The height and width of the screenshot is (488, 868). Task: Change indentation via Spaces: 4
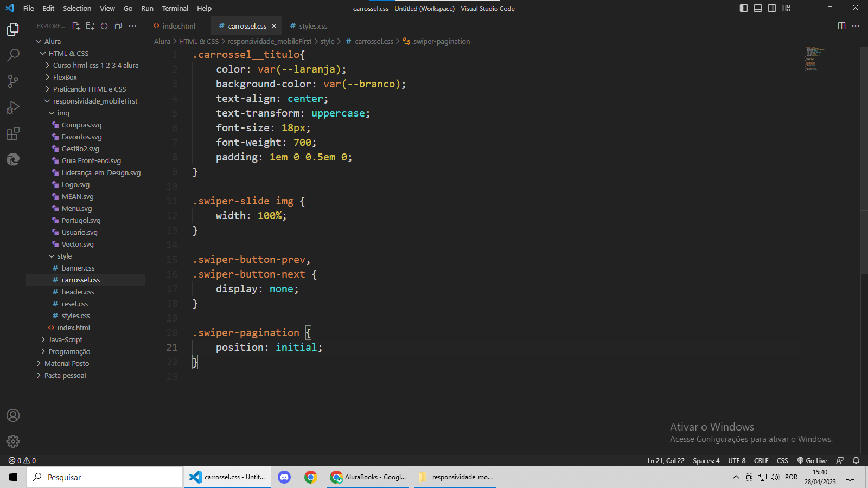pyautogui.click(x=706, y=460)
